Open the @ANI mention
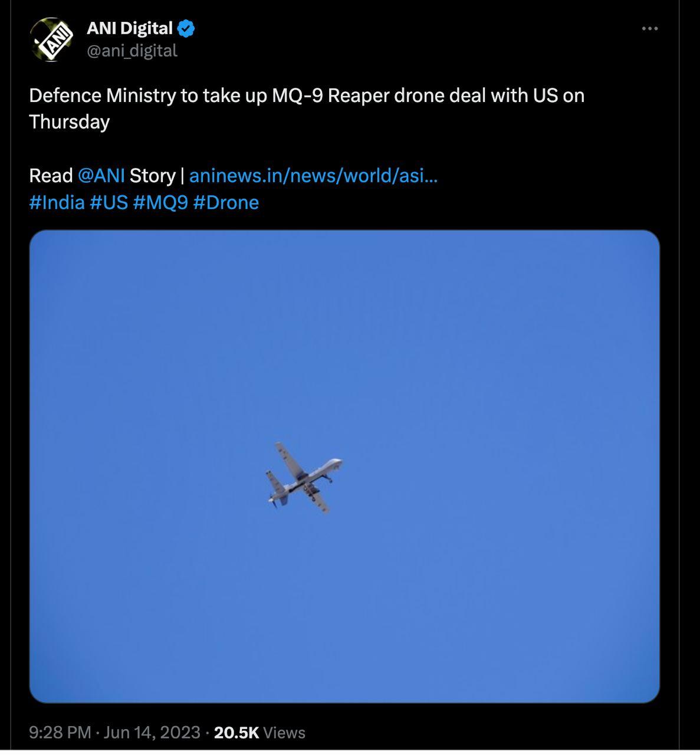The image size is (700, 755). [x=101, y=176]
